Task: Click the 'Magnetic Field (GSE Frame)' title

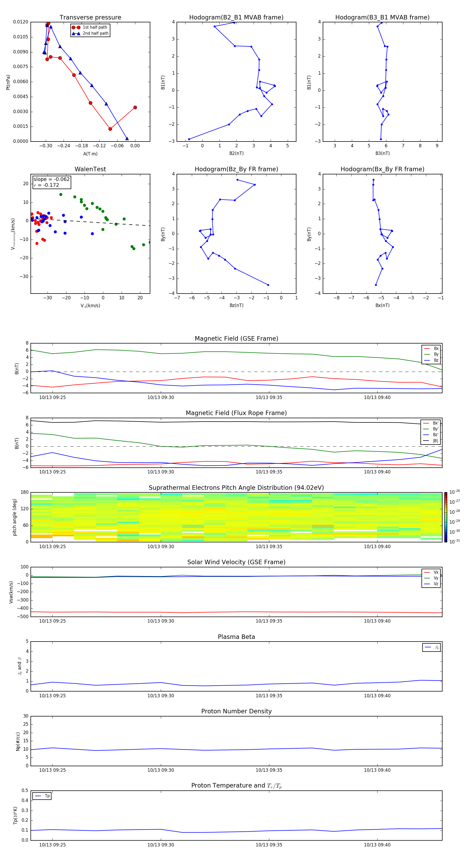Action: [x=236, y=339]
